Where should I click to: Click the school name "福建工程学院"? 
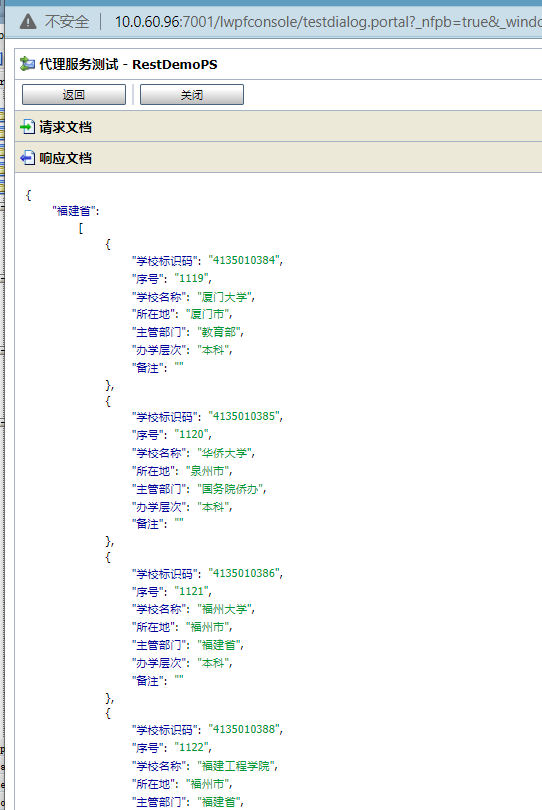coord(236,766)
